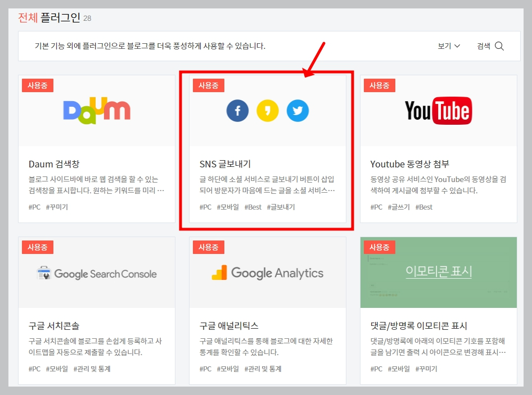Select #Best tag under SNS 글보내기
Screen dimensions: 532x395
pos(253,207)
